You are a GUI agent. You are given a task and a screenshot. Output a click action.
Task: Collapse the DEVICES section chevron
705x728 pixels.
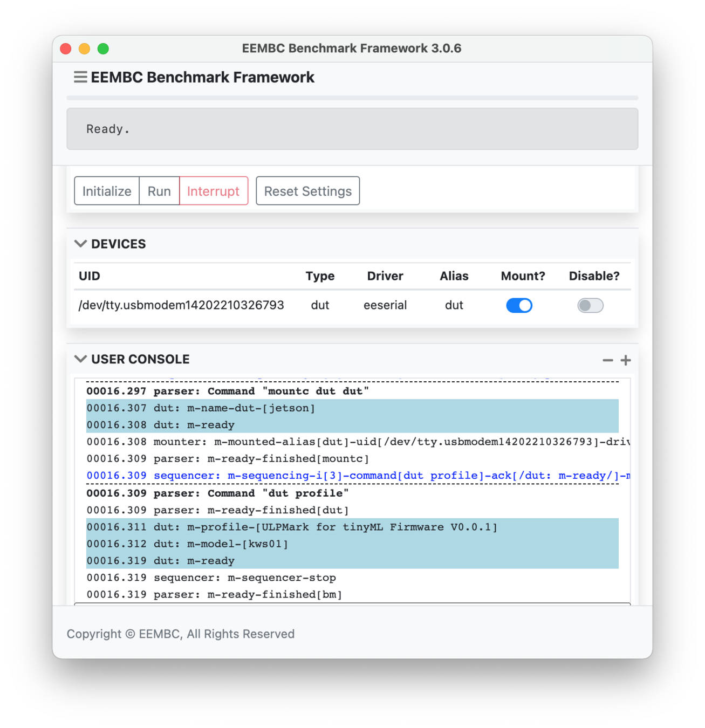click(80, 244)
